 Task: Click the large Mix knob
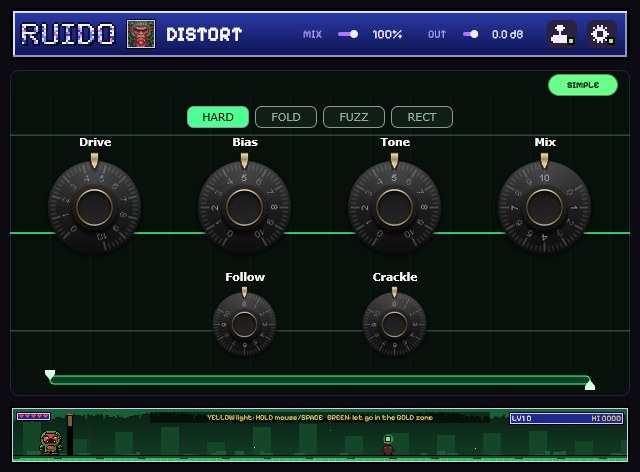[544, 207]
